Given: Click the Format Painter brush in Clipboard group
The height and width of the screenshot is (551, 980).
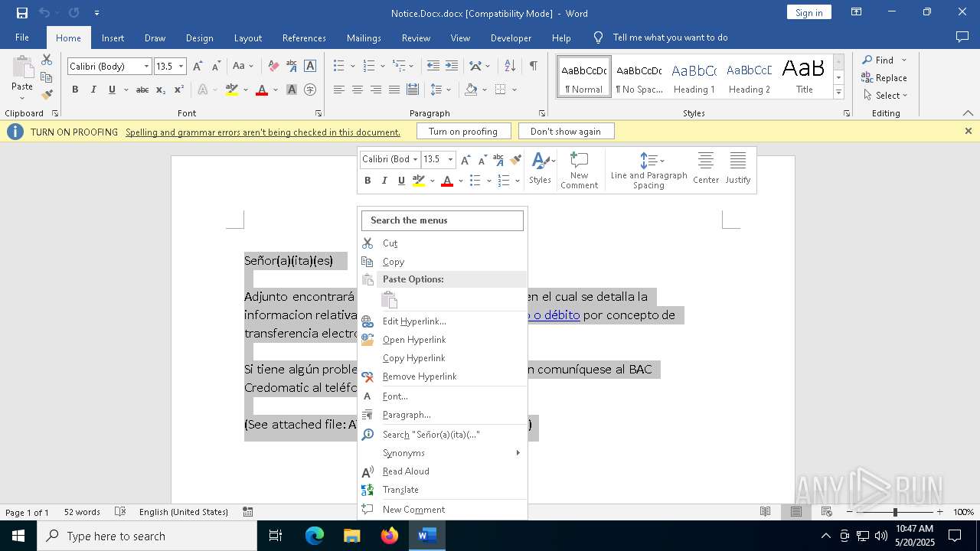Looking at the screenshot, I should click(x=47, y=95).
